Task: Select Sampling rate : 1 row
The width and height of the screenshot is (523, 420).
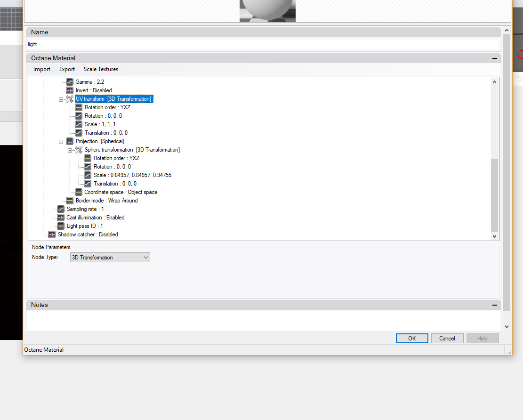Action: (85, 209)
